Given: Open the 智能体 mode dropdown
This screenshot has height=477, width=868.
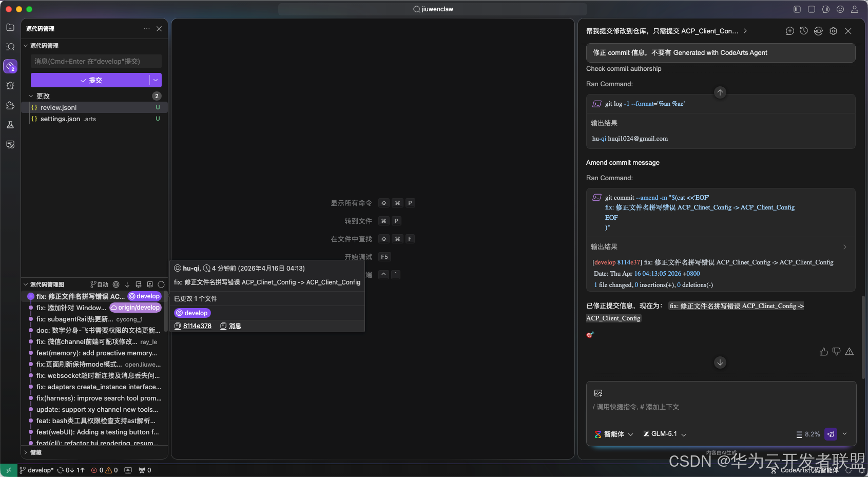Looking at the screenshot, I should 614,434.
